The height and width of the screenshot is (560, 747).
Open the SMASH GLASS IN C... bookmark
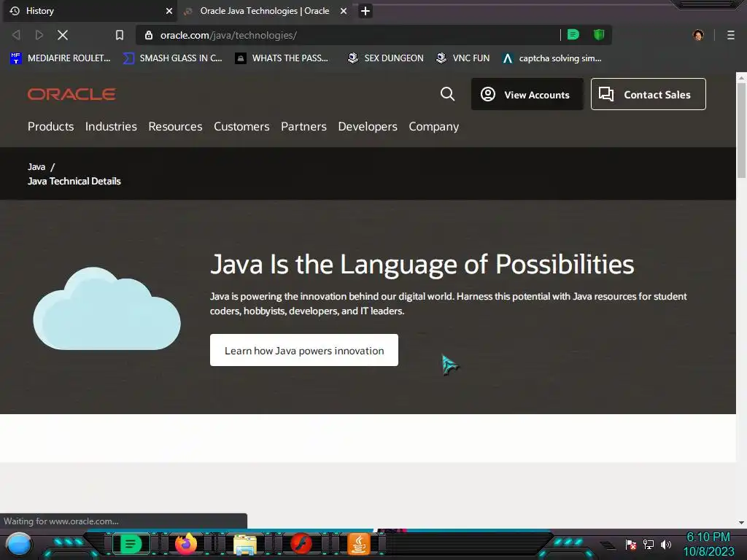click(172, 58)
